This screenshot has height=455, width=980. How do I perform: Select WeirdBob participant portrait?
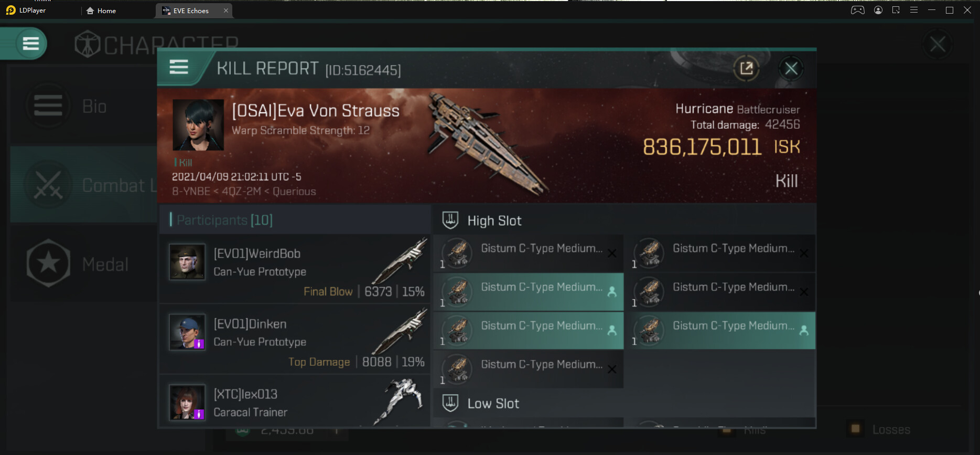point(187,261)
